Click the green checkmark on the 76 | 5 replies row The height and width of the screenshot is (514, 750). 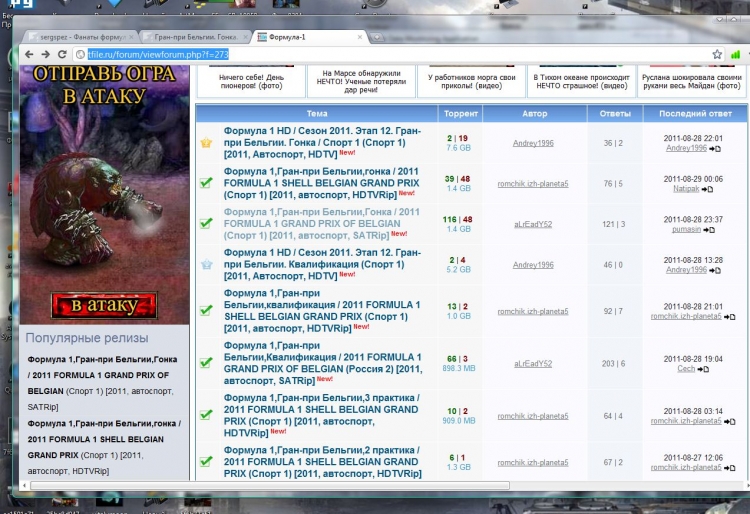pyautogui.click(x=206, y=183)
